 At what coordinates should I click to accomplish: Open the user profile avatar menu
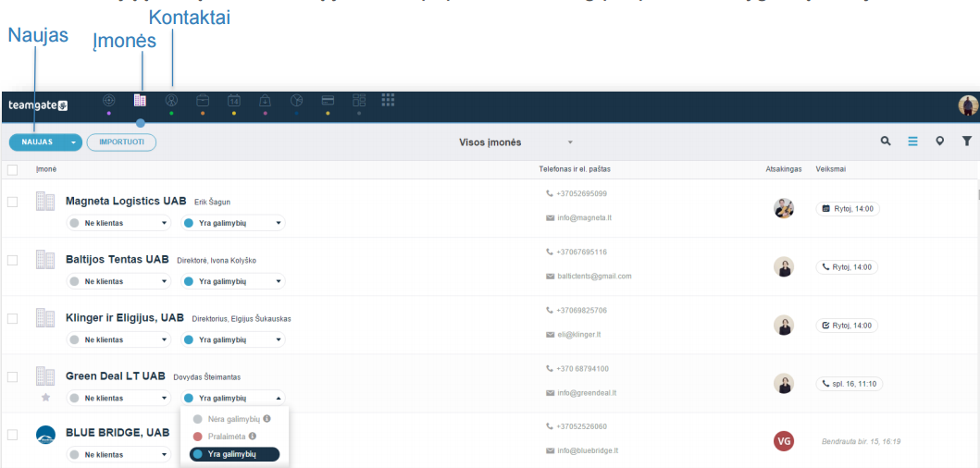968,105
